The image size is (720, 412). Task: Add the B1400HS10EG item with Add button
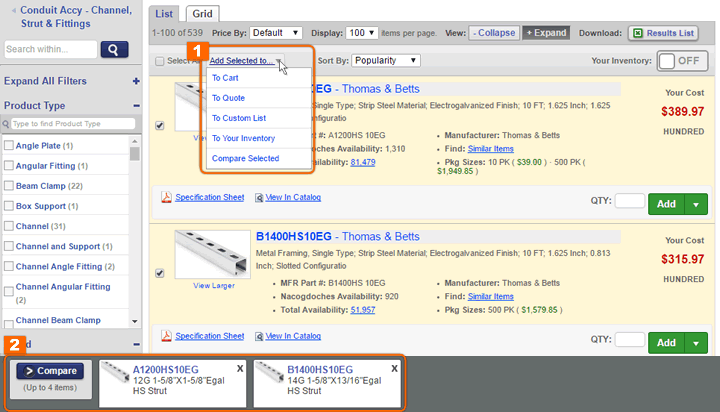[x=666, y=343]
